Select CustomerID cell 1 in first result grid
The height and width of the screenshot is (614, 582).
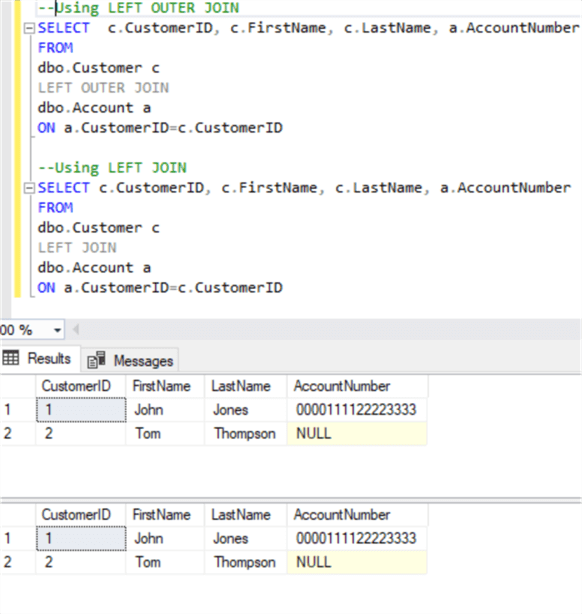tap(81, 410)
